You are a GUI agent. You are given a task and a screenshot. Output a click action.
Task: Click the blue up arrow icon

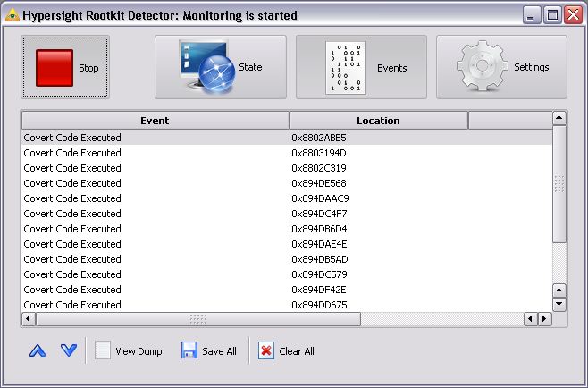click(x=38, y=350)
